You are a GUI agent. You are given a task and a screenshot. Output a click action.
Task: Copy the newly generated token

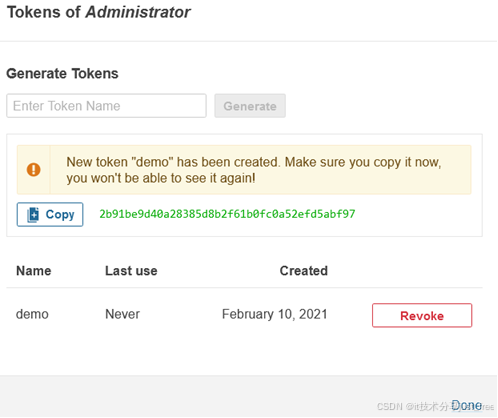[x=50, y=215]
